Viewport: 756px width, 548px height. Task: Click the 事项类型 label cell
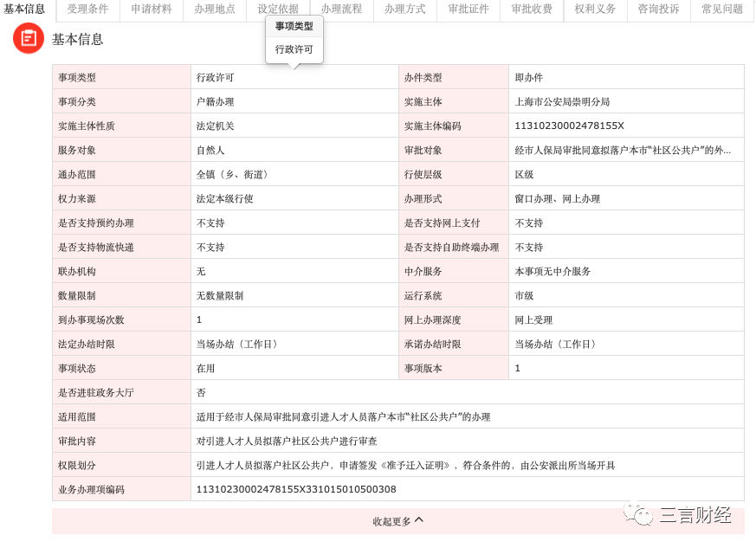coord(121,77)
